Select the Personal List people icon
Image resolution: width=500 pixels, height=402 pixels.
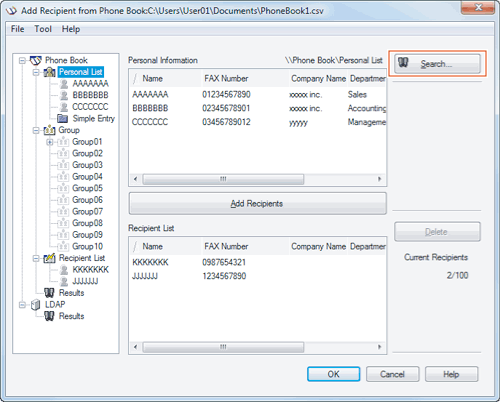tap(50, 72)
